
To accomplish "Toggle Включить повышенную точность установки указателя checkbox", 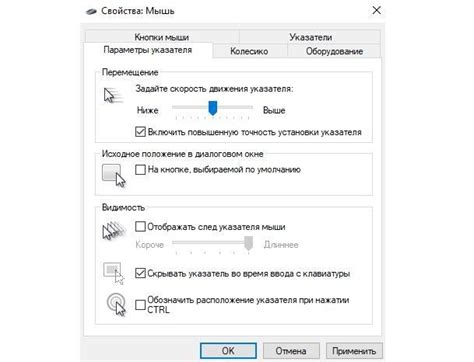I will point(140,132).
